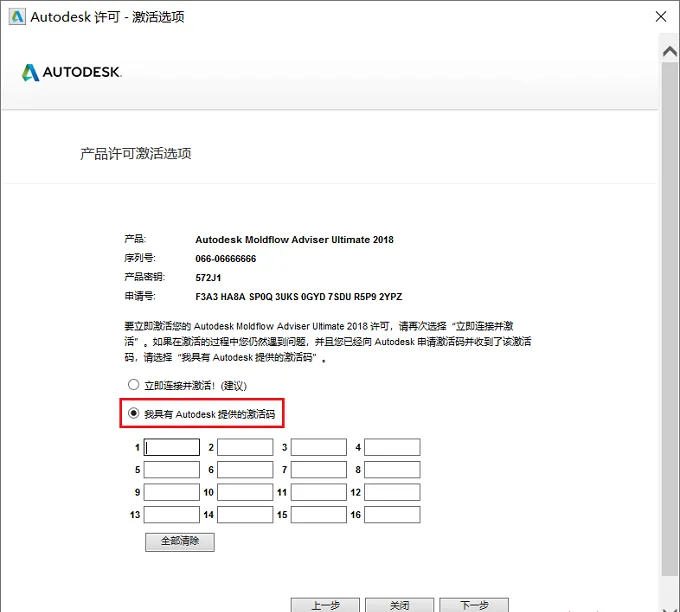Proceed with 下一步 next button

click(474, 605)
